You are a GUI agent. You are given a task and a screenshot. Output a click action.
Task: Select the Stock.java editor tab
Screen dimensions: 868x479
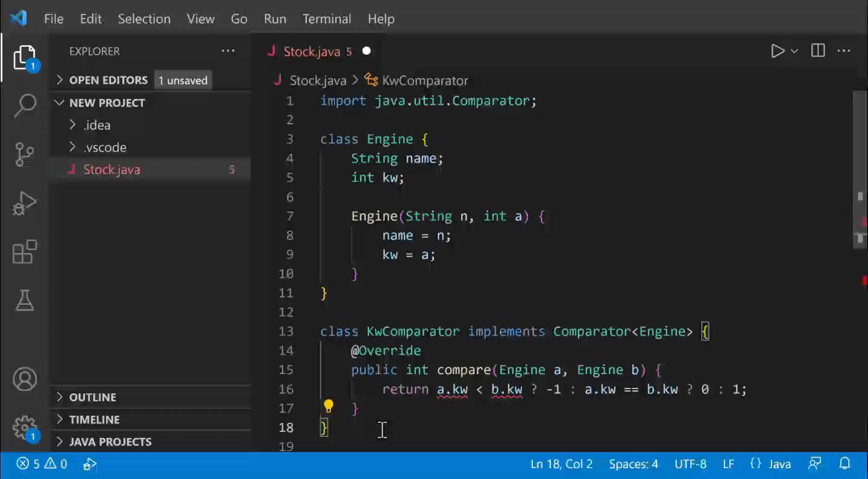(312, 52)
